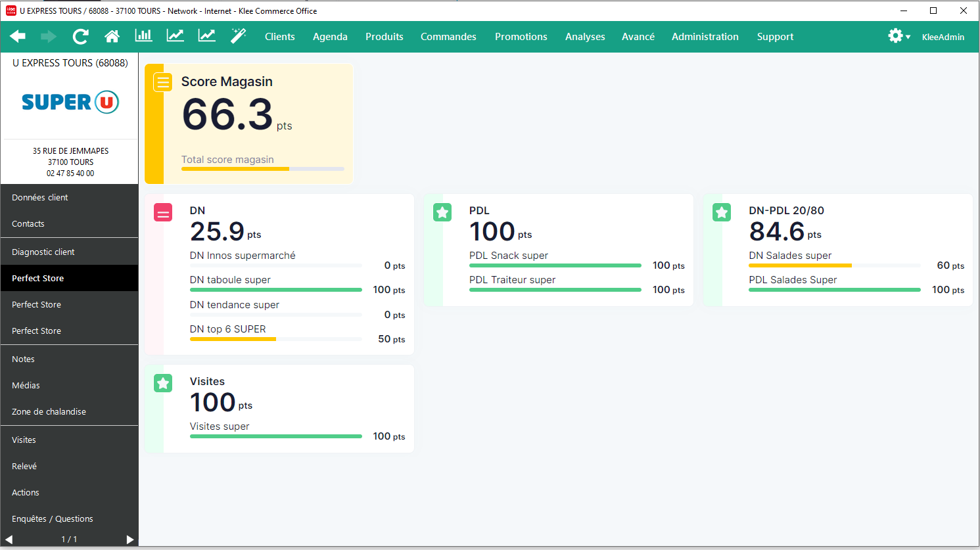This screenshot has width=980, height=550.
Task: Launch the magic wand wizard icon
Action: point(238,36)
